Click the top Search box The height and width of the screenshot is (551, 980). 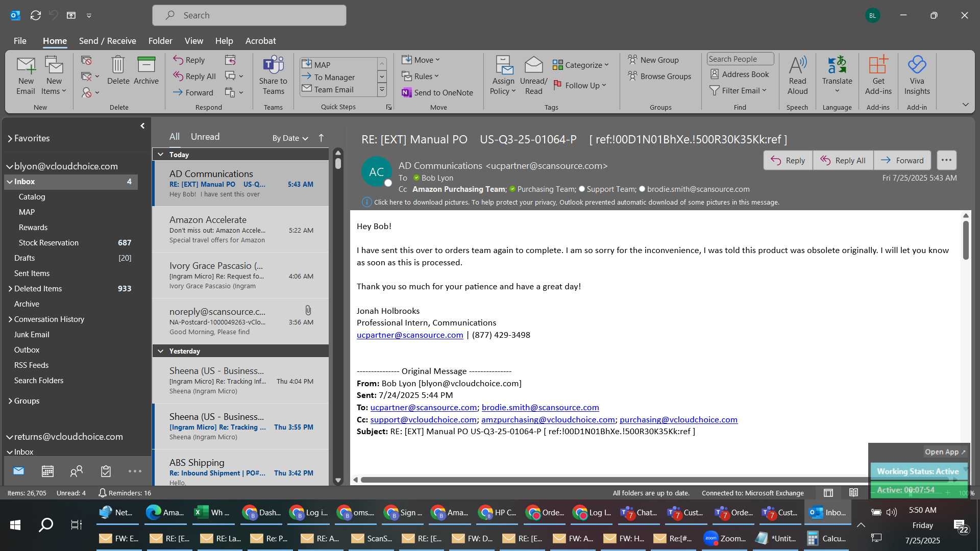pyautogui.click(x=249, y=15)
